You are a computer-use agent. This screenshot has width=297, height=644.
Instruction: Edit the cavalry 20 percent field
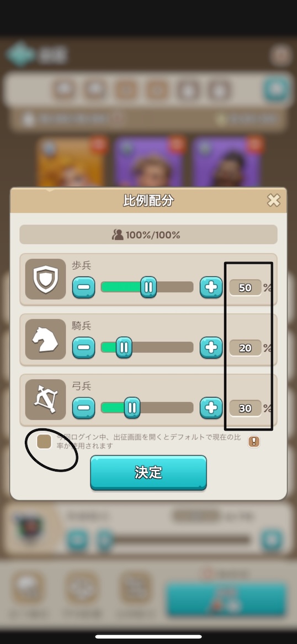[x=245, y=348]
